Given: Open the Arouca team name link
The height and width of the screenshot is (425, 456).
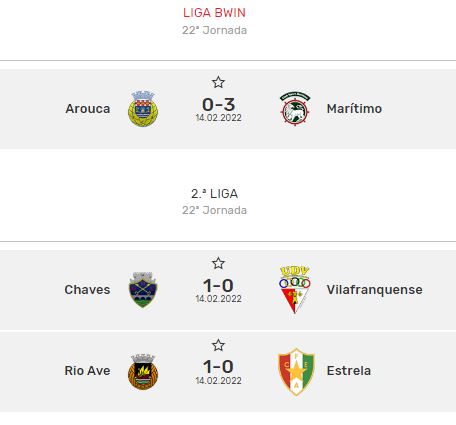Looking at the screenshot, I should tap(88, 109).
